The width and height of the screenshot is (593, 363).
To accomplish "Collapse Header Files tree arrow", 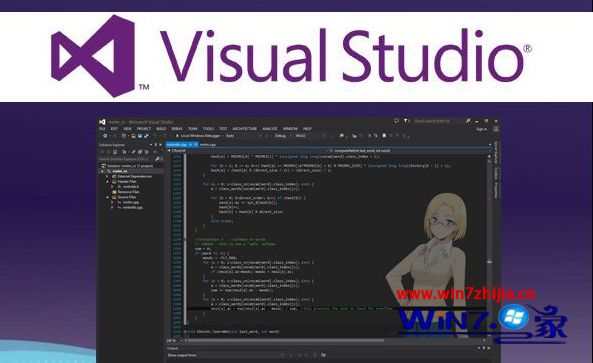I will click(x=107, y=182).
